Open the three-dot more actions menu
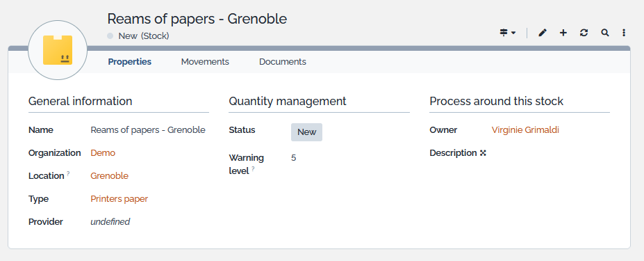 [x=624, y=33]
